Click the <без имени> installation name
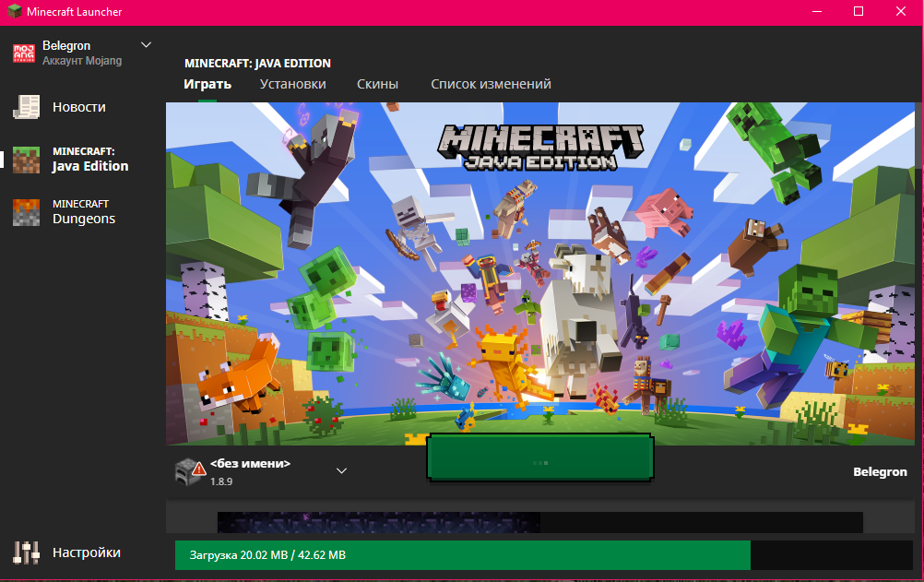This screenshot has width=924, height=582. point(251,463)
